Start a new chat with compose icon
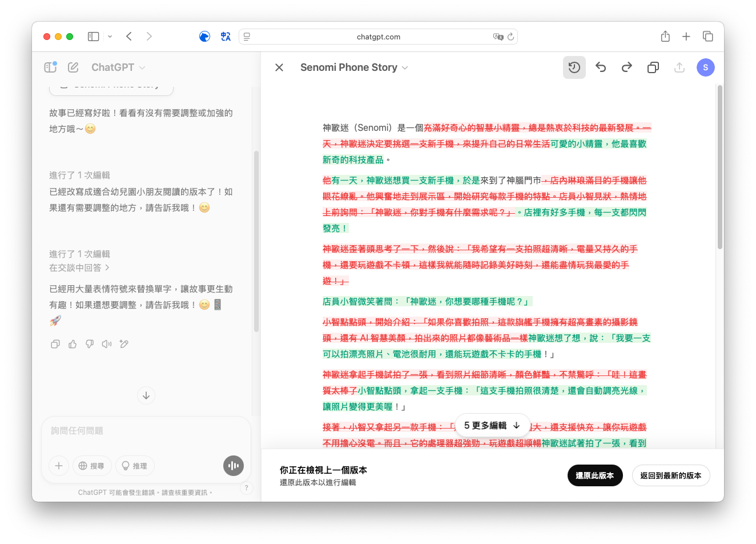 pos(73,67)
